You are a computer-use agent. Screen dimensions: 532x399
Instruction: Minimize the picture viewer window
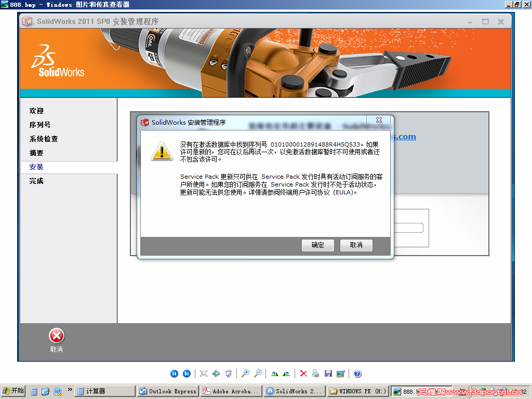(508, 4)
